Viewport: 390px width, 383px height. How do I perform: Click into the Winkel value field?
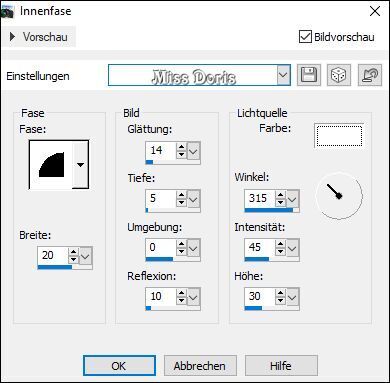coord(260,199)
